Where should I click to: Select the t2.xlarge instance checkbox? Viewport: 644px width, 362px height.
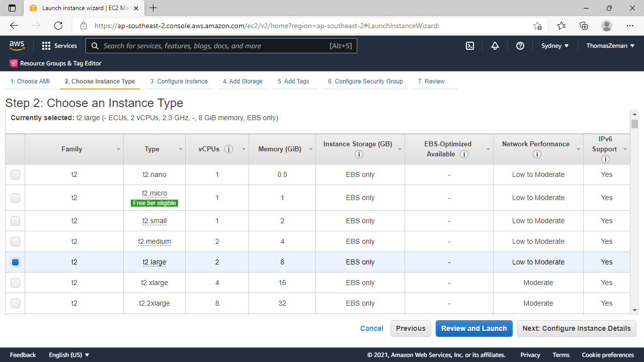pyautogui.click(x=15, y=283)
